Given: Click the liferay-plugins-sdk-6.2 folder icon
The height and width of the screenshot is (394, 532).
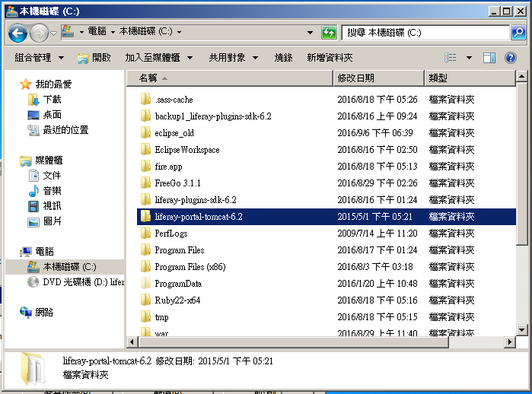Looking at the screenshot, I should [x=145, y=199].
